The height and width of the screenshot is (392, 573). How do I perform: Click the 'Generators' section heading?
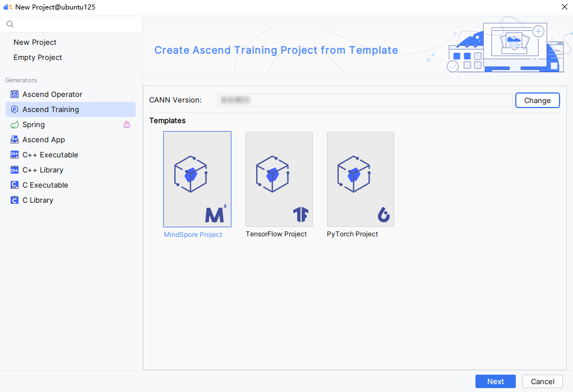tap(21, 80)
